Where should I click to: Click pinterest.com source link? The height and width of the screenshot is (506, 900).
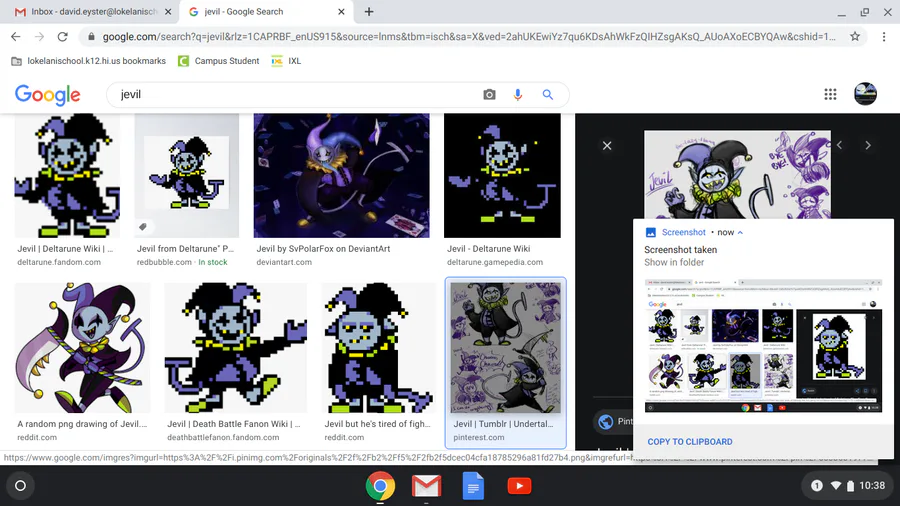point(479,437)
